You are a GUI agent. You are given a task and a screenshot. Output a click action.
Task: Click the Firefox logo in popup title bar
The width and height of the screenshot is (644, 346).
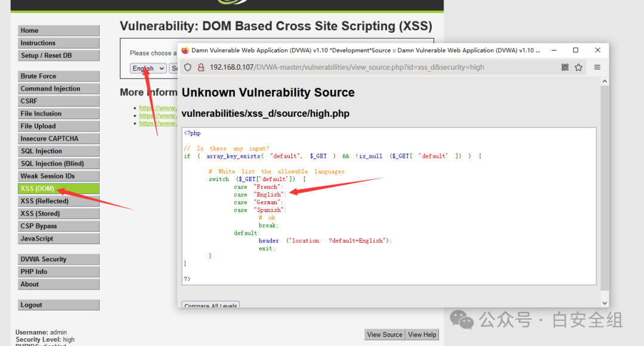point(185,50)
